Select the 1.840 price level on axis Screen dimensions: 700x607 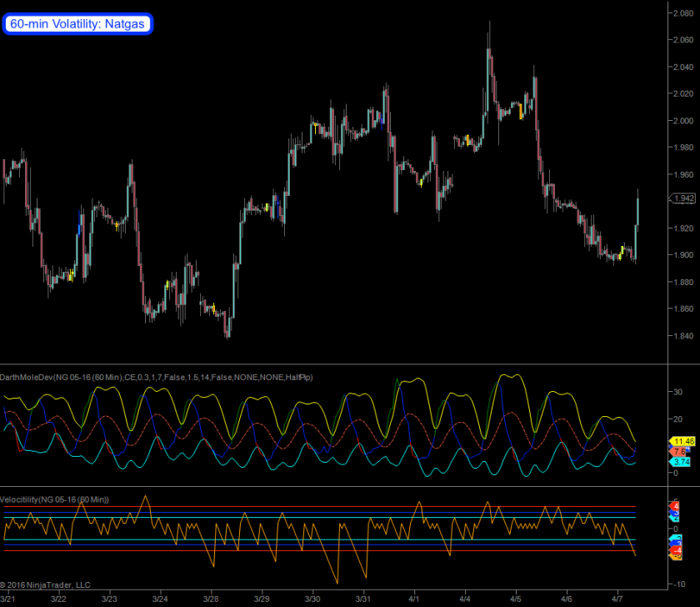682,336
